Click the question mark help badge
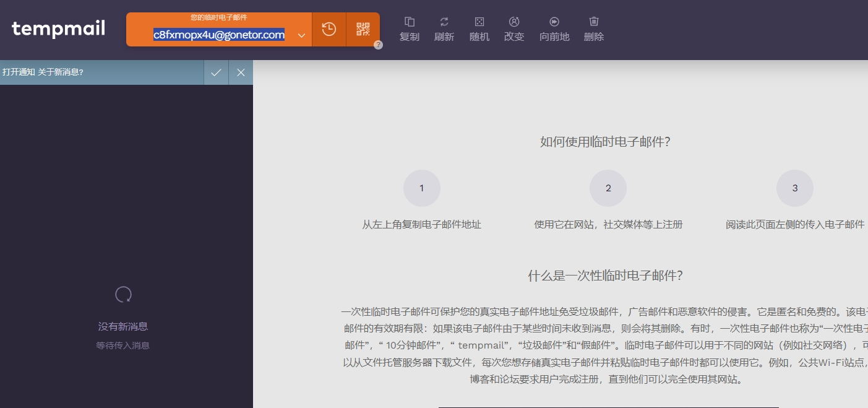868x408 pixels. pos(377,45)
